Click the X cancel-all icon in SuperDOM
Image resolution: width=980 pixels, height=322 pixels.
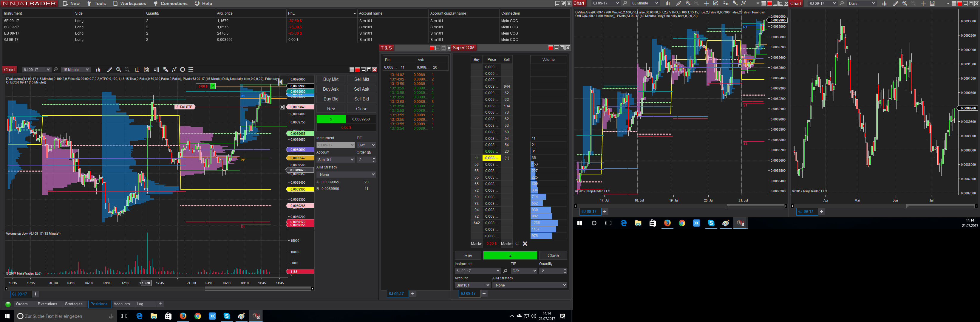coord(525,244)
